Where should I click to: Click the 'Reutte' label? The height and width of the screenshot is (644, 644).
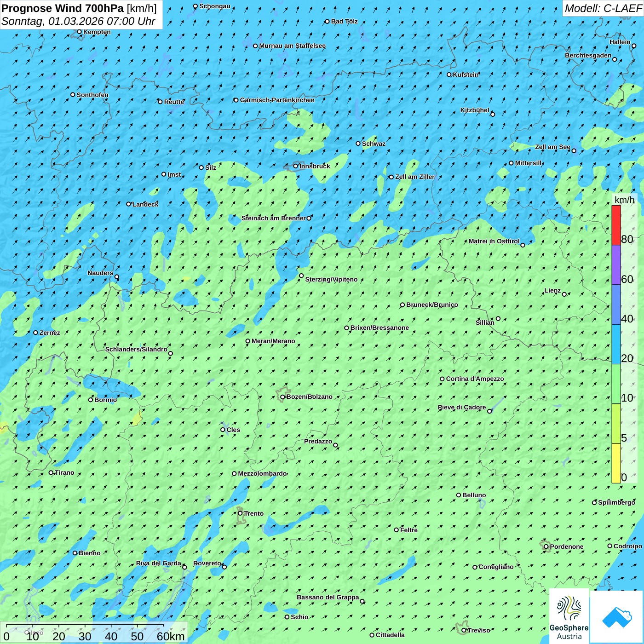pos(174,102)
